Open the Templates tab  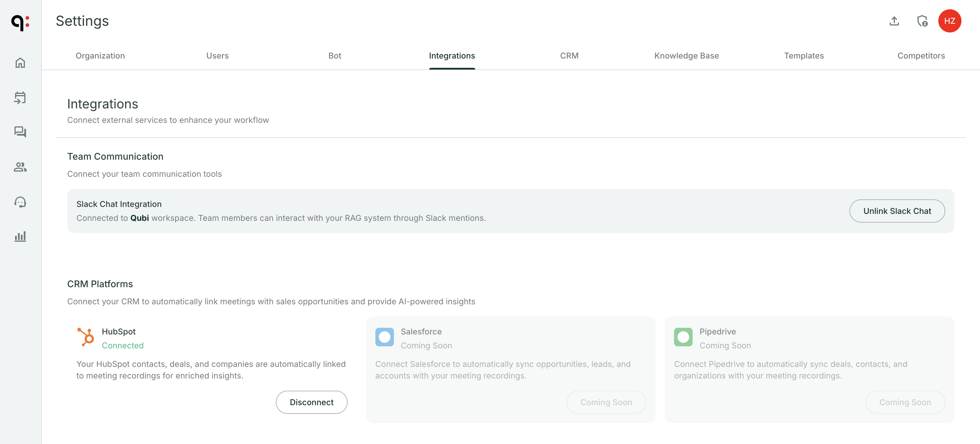[x=803, y=56]
